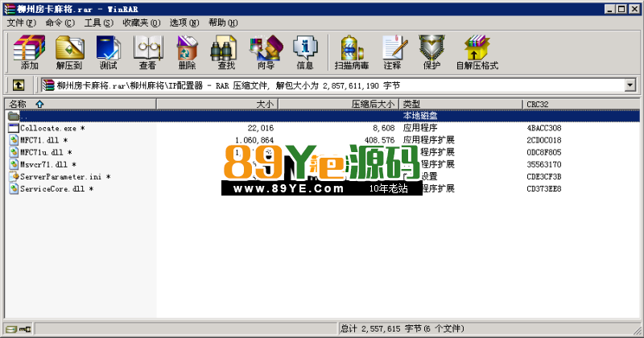The width and height of the screenshot is (644, 338).
Task: Click the CRC value 2CD0C018
Action: pos(544,140)
